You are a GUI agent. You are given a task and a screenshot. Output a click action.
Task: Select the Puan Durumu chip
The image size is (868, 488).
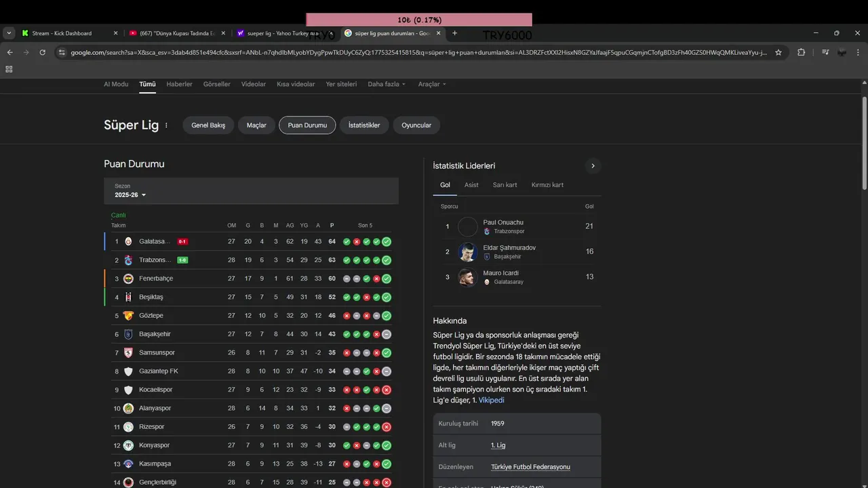(x=307, y=125)
